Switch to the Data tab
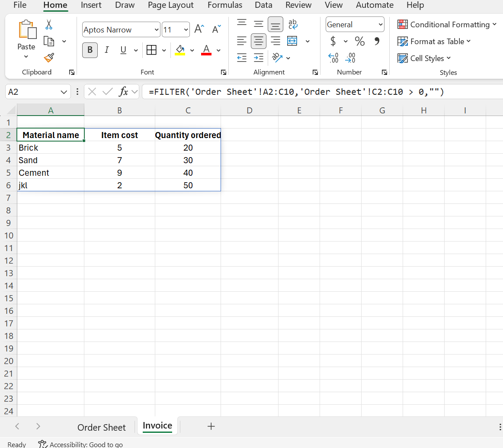This screenshot has height=448, width=503. [x=264, y=5]
